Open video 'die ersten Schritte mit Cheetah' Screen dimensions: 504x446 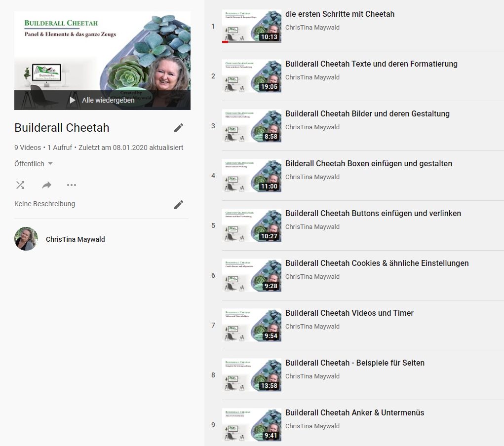tap(340, 14)
